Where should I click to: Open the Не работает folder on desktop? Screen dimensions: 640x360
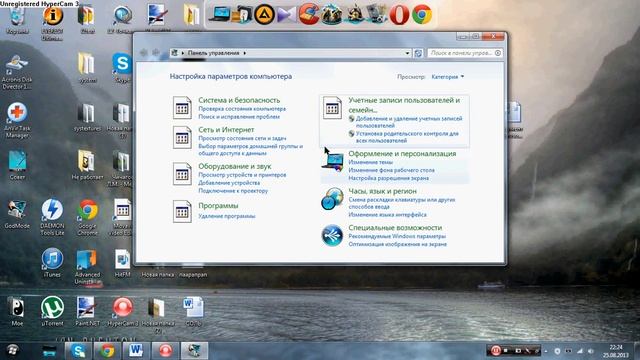coord(86,162)
